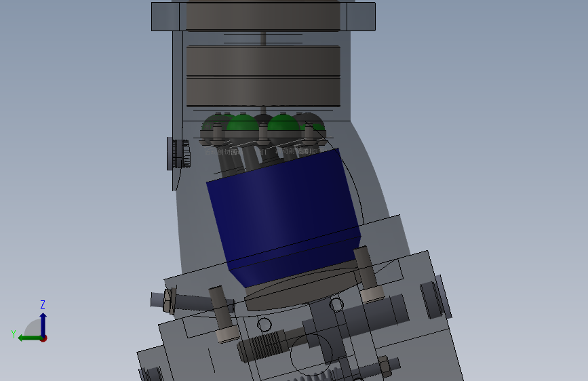
Task: Click the red X axis dot on the triad
Action: pyautogui.click(x=44, y=338)
